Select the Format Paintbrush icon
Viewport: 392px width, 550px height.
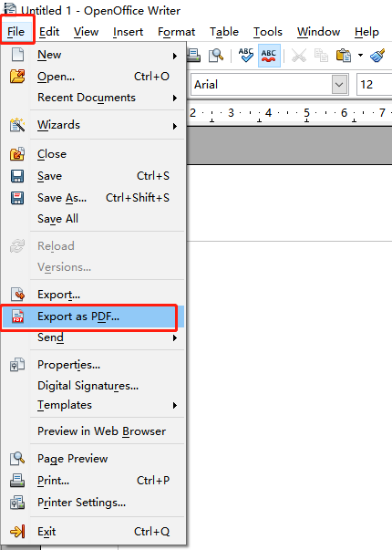pyautogui.click(x=377, y=56)
